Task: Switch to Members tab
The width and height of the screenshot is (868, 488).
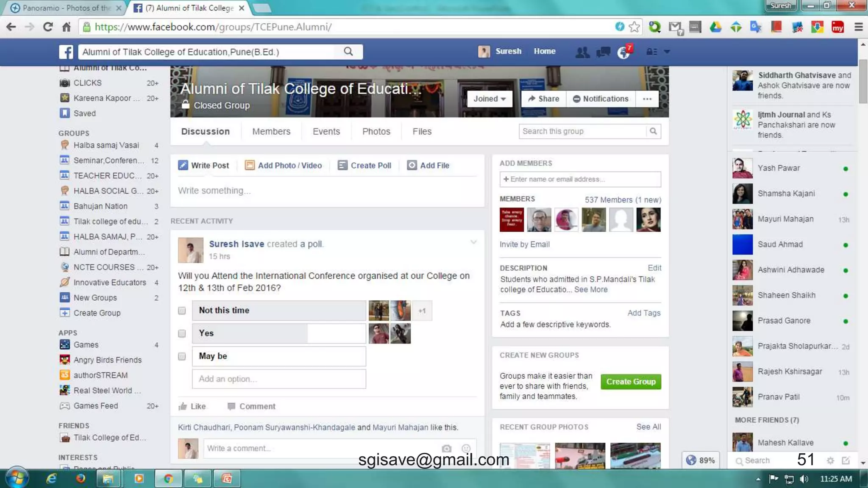Action: [271, 131]
